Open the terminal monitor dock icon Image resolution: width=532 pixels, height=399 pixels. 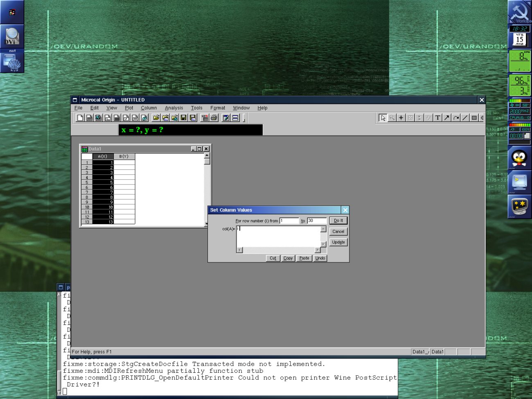click(519, 182)
